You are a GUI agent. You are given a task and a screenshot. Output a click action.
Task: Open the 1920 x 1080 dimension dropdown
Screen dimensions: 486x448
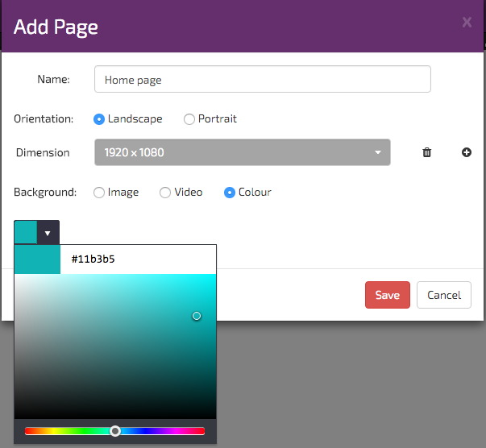[242, 152]
